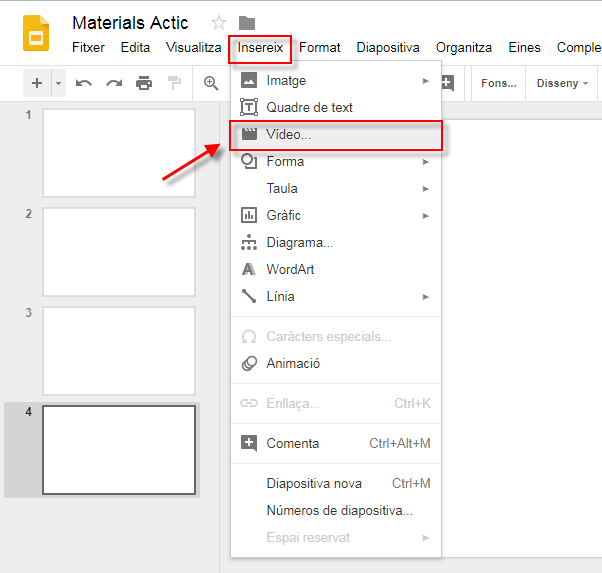Viewport: 602px width, 573px height.
Task: Click the paint format roller icon
Action: click(174, 83)
